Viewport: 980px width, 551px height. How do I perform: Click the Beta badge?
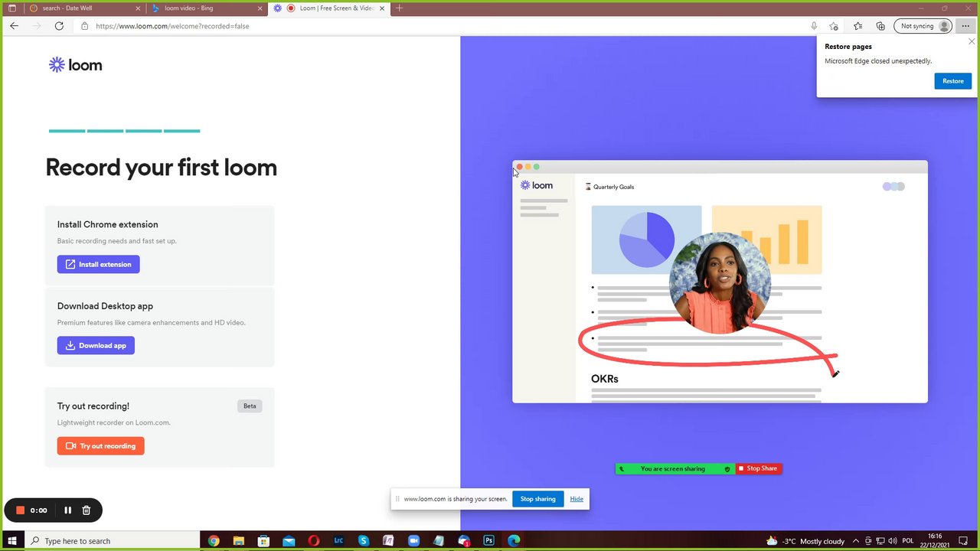250,406
